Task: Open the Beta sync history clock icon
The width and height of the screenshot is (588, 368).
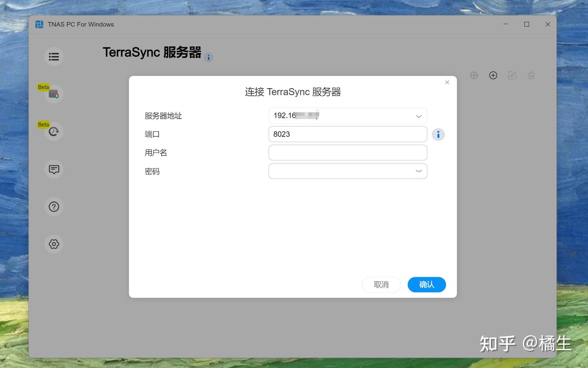Action: (54, 131)
